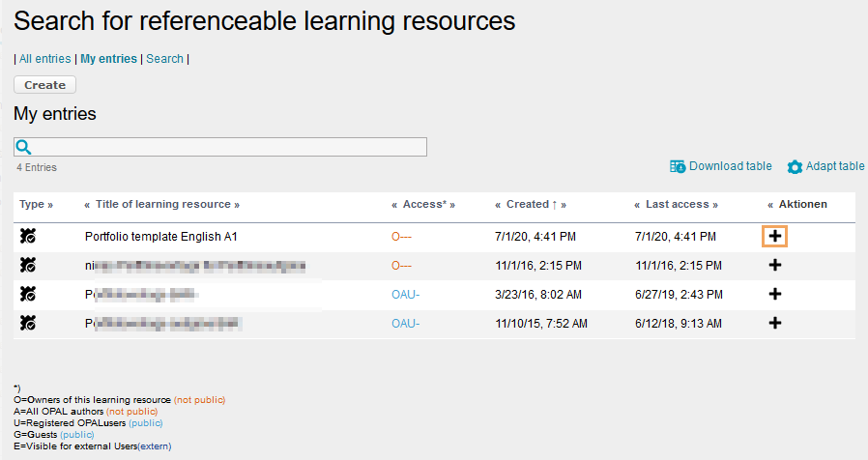Viewport: 868px width, 460px height.
Task: Click the Adapt table gear icon
Action: tap(795, 167)
